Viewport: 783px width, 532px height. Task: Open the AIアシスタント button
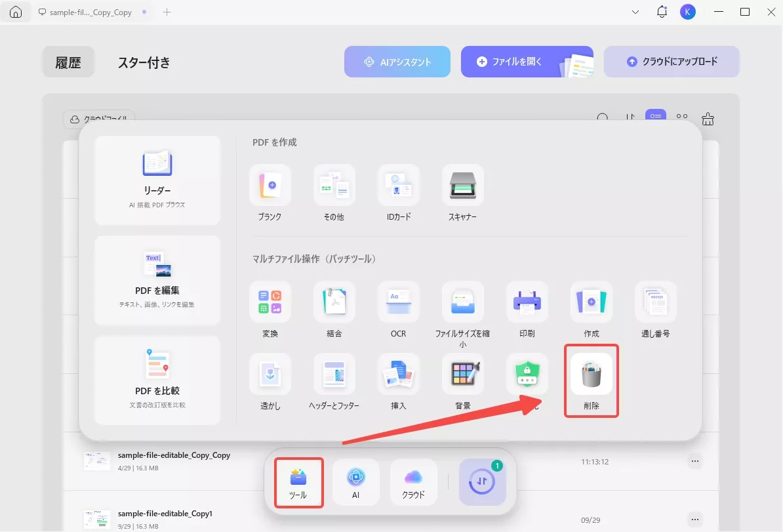click(x=397, y=62)
